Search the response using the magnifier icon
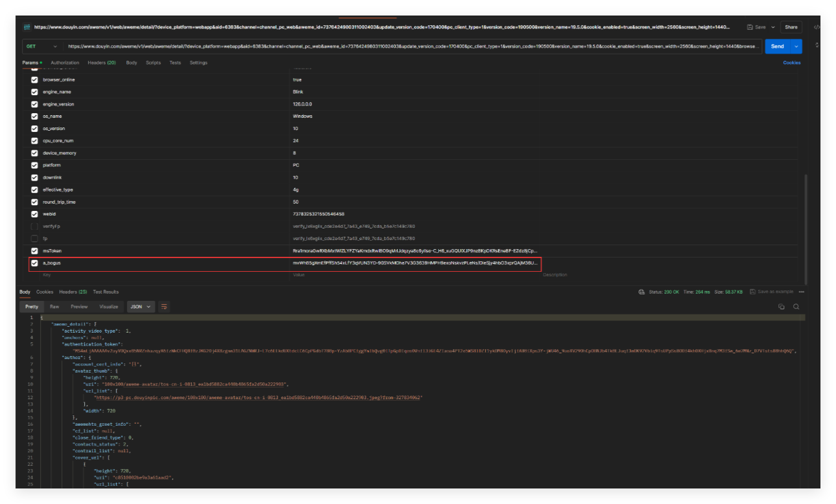Screen dimensions: 836x504 796,307
